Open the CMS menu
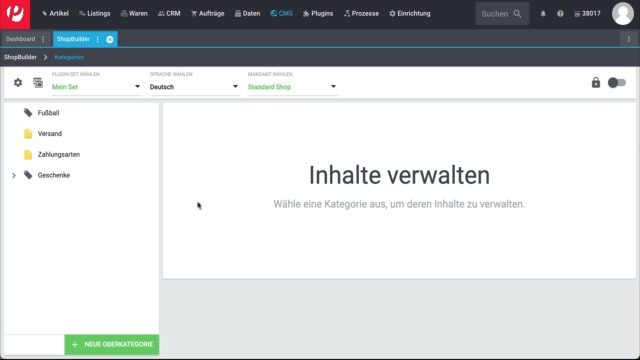The height and width of the screenshot is (360, 640). click(281, 13)
